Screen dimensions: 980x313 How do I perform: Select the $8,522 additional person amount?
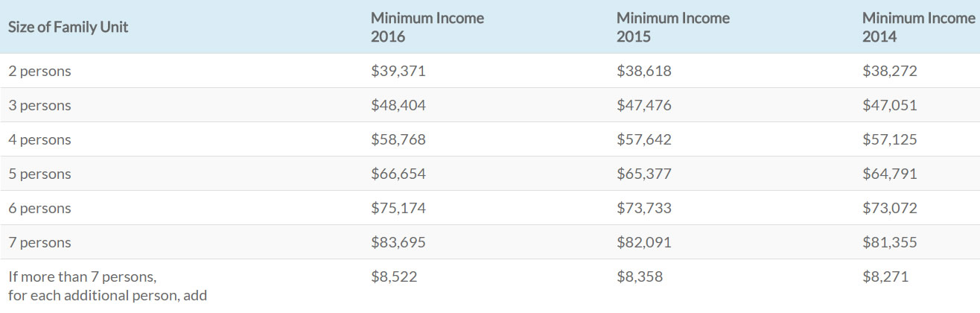[x=395, y=276]
